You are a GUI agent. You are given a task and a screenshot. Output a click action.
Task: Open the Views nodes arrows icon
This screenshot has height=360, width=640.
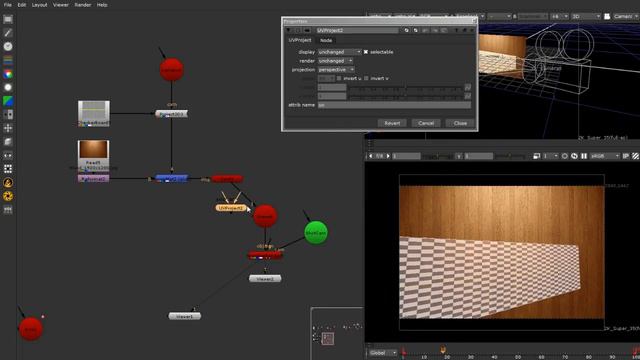pos(8,156)
